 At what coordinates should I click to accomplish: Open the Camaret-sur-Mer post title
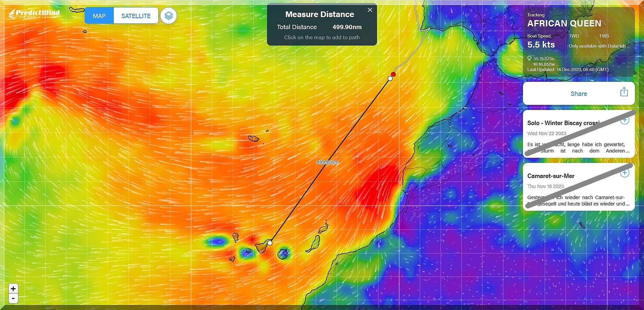pos(551,176)
